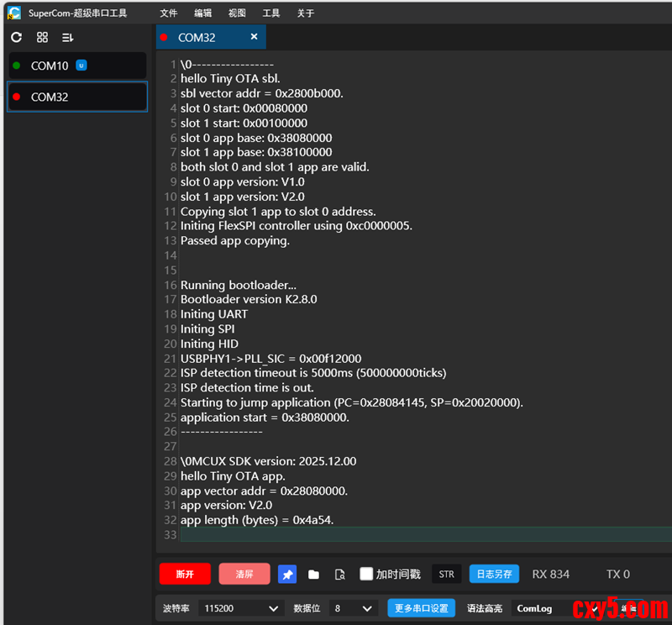Image resolution: width=672 pixels, height=625 pixels.
Task: Click the search-in-file icon
Action: 339,575
